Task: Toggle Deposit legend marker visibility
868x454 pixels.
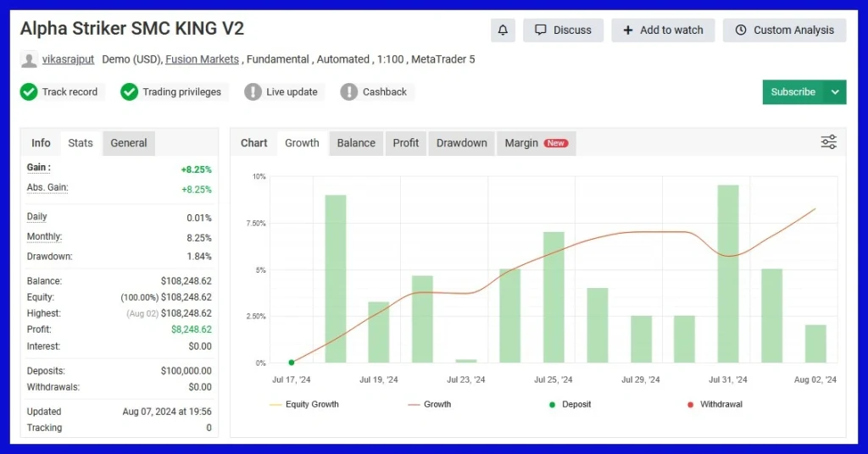Action: click(x=574, y=404)
